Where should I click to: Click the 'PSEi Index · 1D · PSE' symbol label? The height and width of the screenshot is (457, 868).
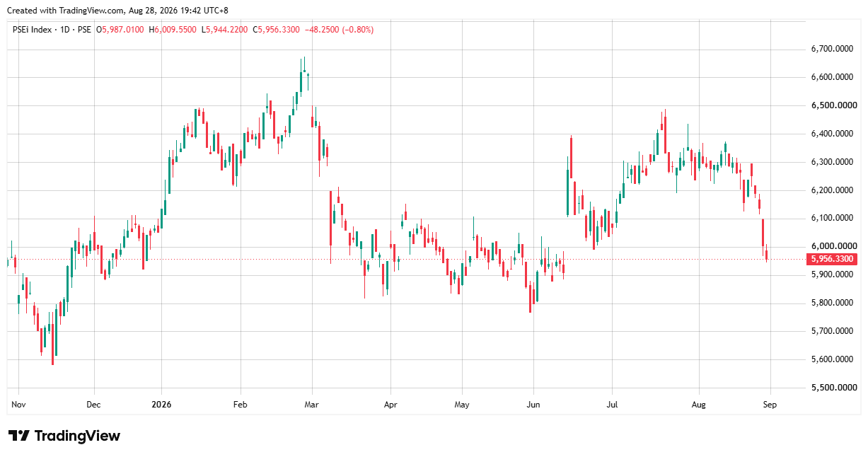52,30
